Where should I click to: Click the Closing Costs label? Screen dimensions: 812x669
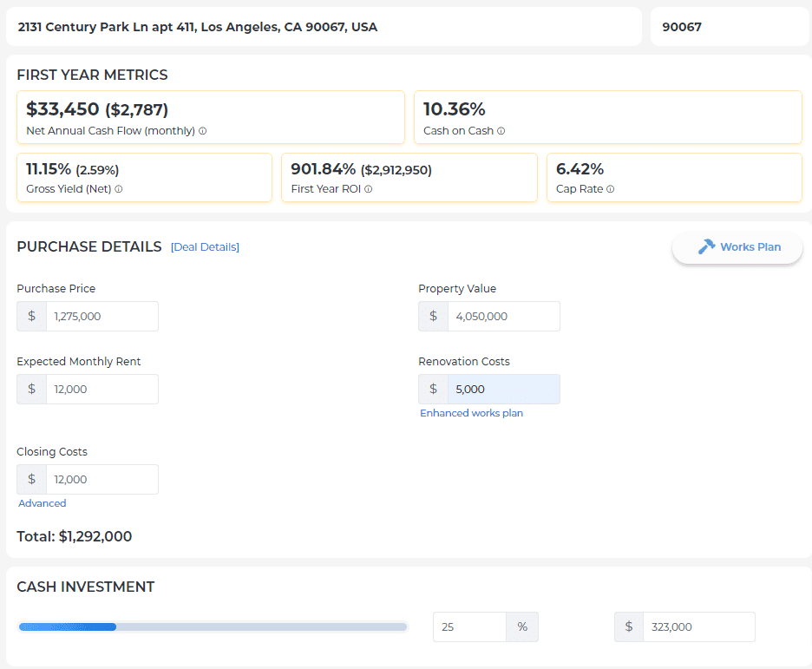[52, 452]
